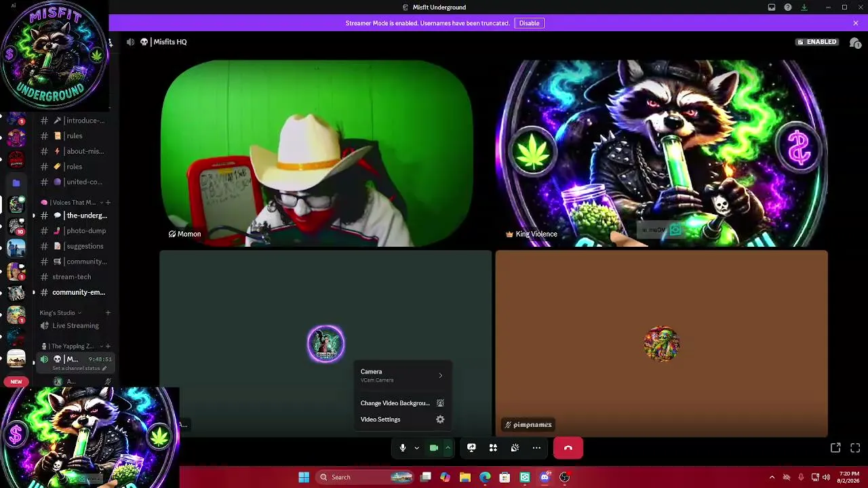
Task: Open the about-mis channel
Action: (76, 151)
